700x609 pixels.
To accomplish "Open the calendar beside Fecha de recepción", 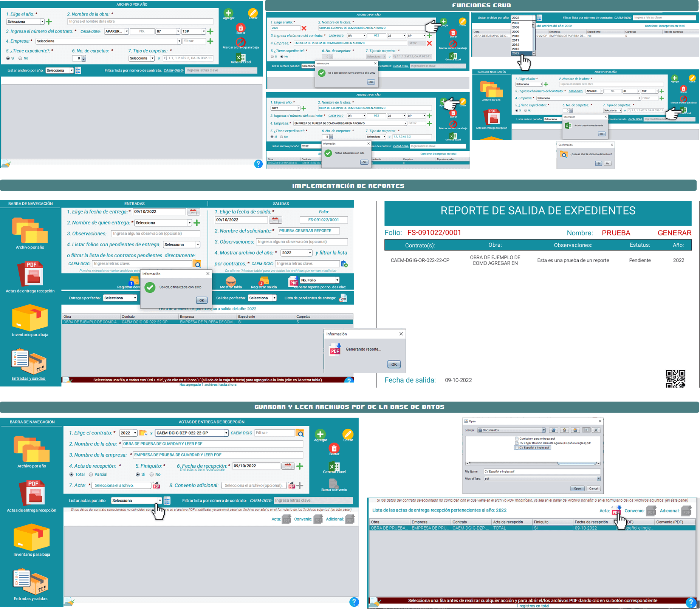I will (288, 466).
